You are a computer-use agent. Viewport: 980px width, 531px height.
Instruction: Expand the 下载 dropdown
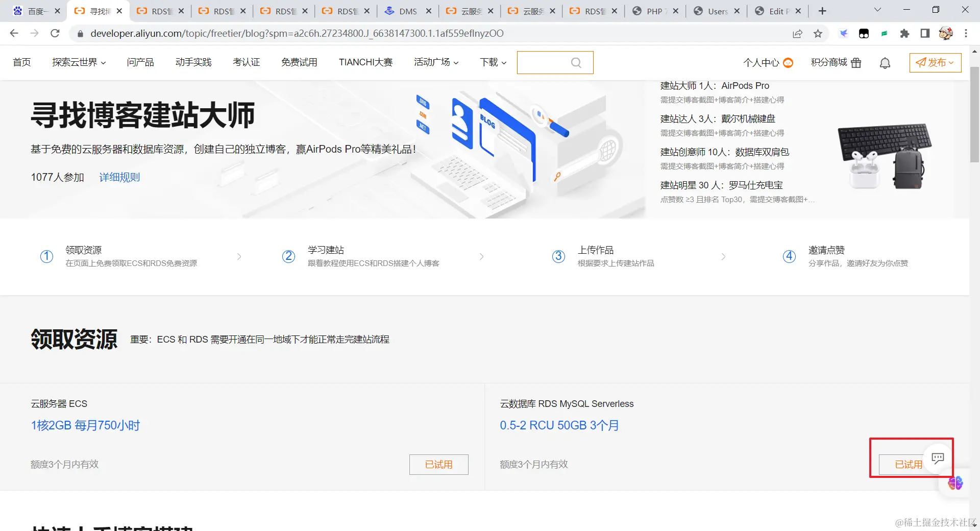[493, 62]
